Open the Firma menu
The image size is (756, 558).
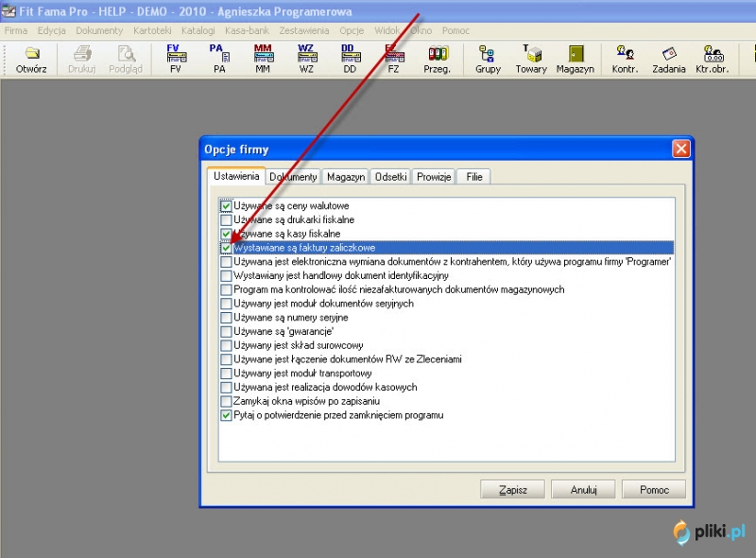pos(16,31)
